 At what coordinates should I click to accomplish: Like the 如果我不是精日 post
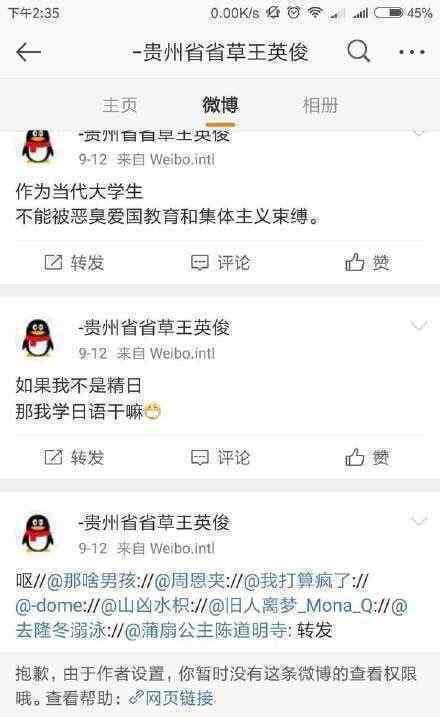tap(367, 457)
